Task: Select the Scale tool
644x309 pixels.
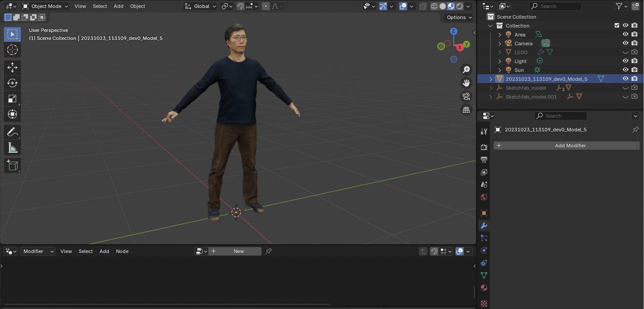Action: tap(12, 99)
